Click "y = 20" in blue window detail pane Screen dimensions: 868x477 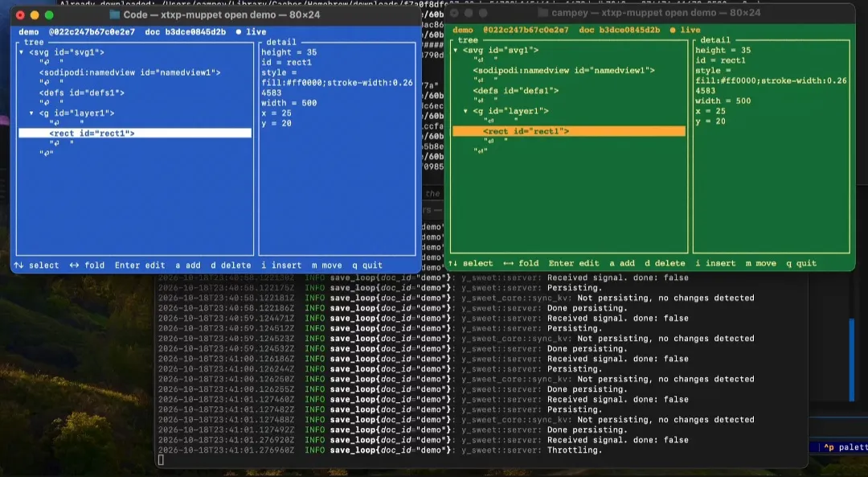(x=276, y=124)
